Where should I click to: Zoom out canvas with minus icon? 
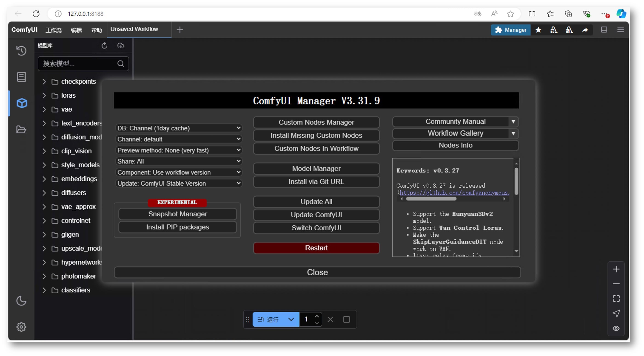616,284
